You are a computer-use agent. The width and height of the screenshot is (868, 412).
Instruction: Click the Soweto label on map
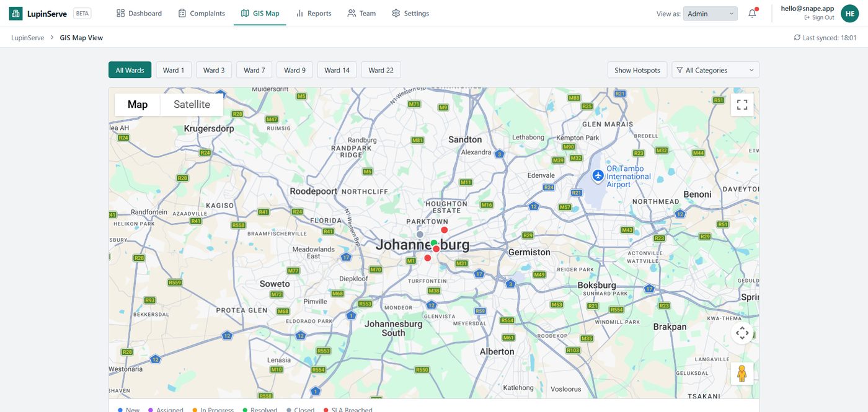click(275, 284)
